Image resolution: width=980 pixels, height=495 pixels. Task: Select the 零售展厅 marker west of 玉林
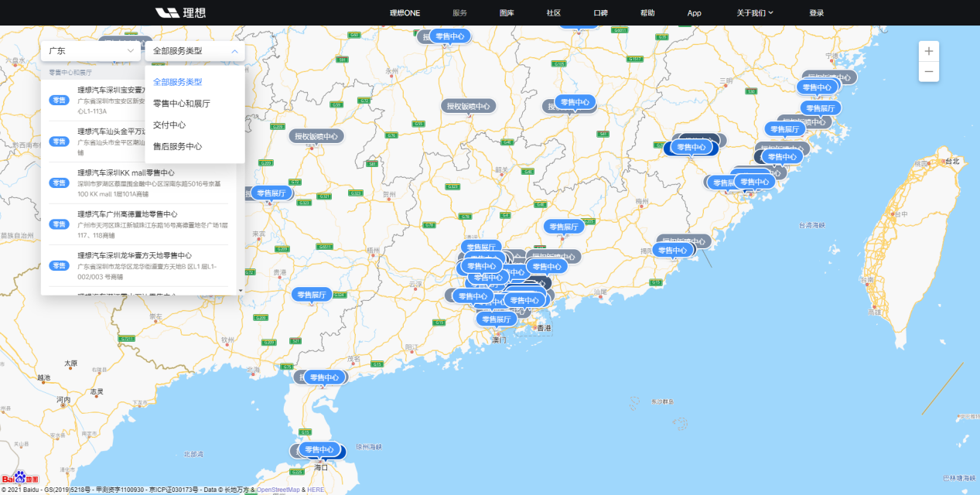312,295
